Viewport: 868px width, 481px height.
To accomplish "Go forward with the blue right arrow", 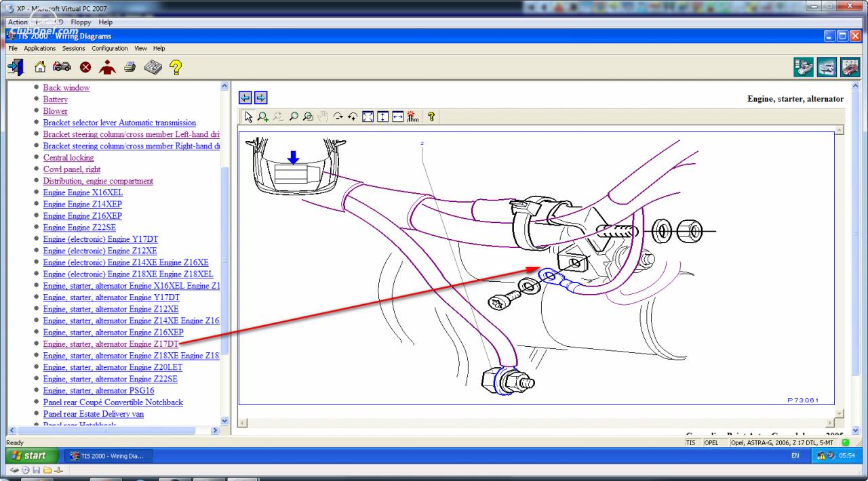I will point(260,98).
